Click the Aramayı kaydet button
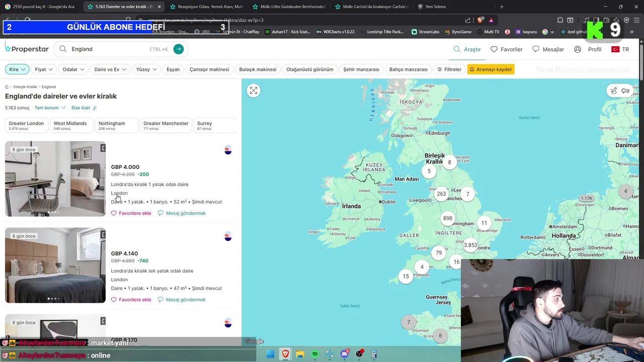 tap(491, 69)
